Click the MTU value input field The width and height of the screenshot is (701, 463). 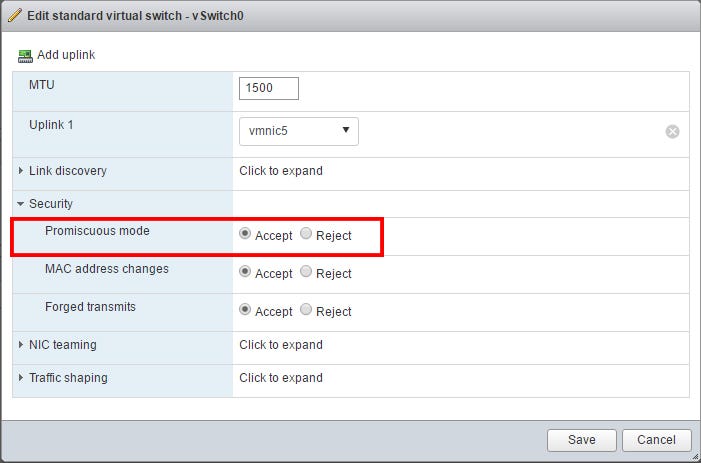coord(269,88)
